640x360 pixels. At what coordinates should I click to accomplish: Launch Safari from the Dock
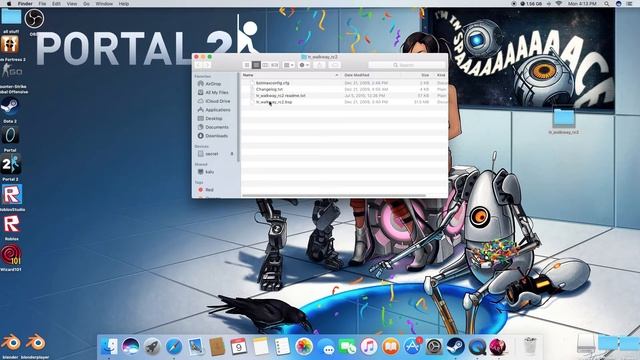[x=174, y=347]
